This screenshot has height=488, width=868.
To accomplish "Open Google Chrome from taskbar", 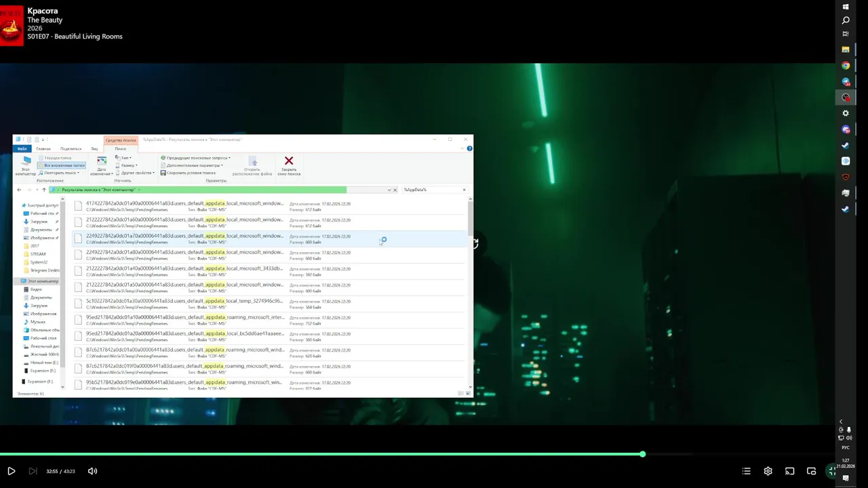I will 846,66.
